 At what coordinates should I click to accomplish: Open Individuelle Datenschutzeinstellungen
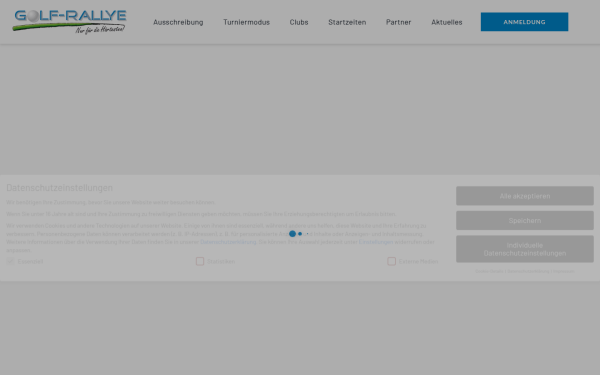(x=525, y=249)
